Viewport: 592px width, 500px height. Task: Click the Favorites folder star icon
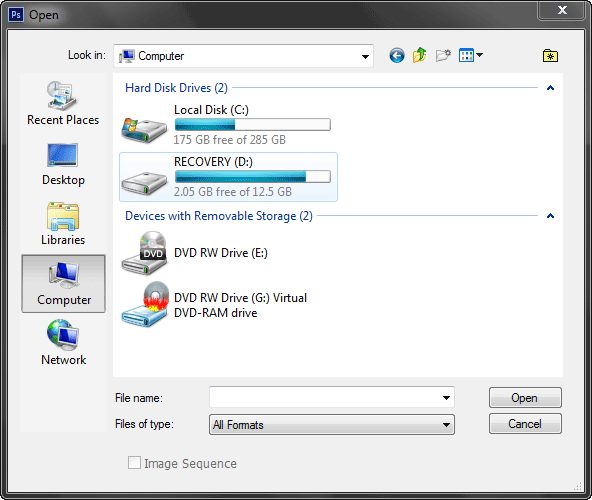[x=550, y=56]
